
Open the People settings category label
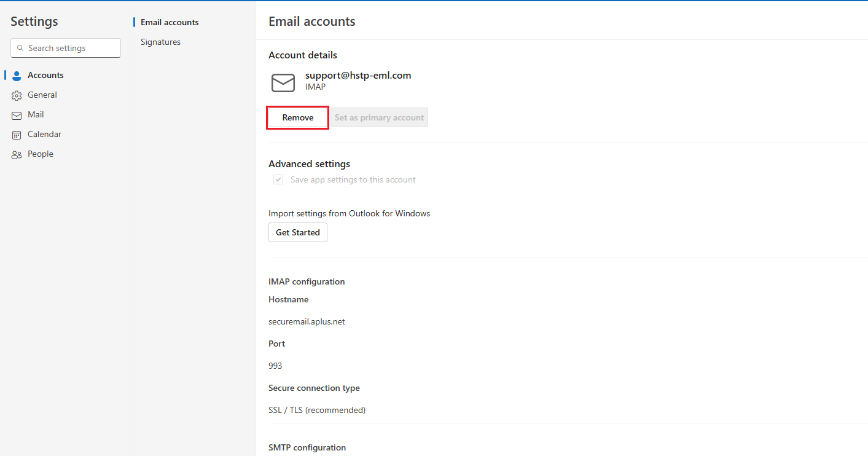tap(41, 154)
